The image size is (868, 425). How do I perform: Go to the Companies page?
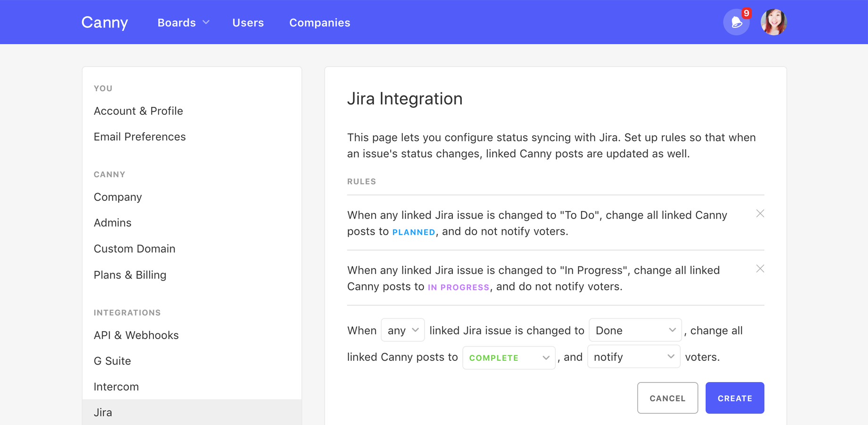pyautogui.click(x=320, y=23)
